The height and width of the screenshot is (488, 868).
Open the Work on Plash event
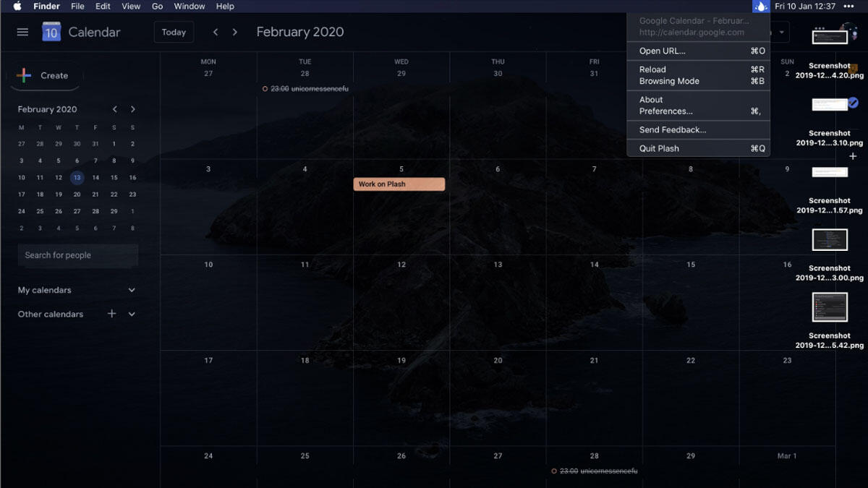pos(399,184)
